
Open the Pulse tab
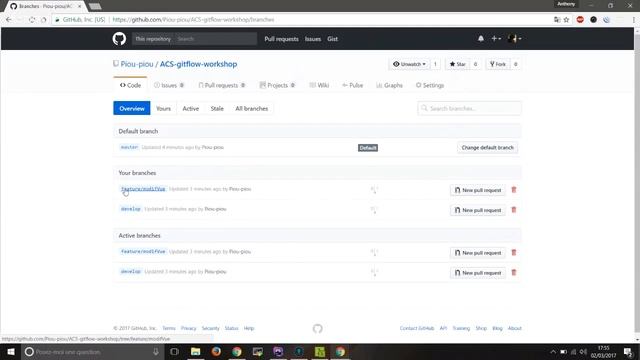[x=353, y=85]
